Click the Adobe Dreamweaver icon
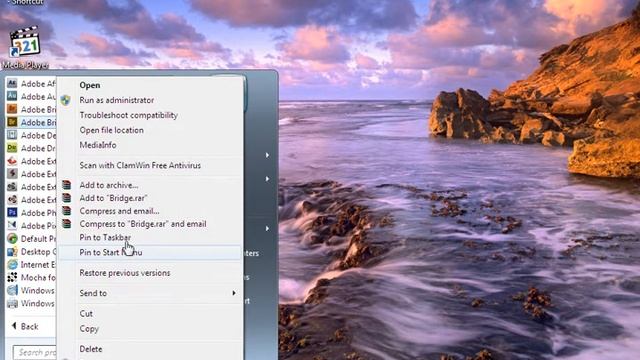Image resolution: width=640 pixels, height=360 pixels. click(x=12, y=148)
